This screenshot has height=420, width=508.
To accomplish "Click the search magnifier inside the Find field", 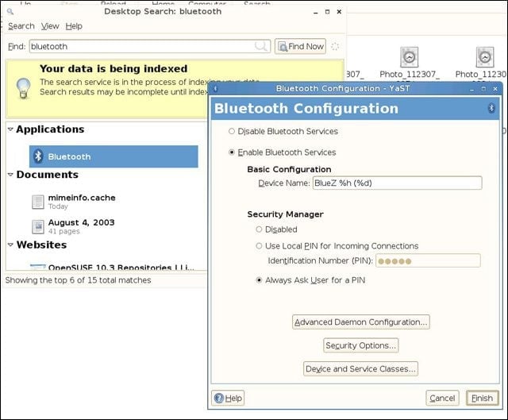I will click(x=261, y=46).
